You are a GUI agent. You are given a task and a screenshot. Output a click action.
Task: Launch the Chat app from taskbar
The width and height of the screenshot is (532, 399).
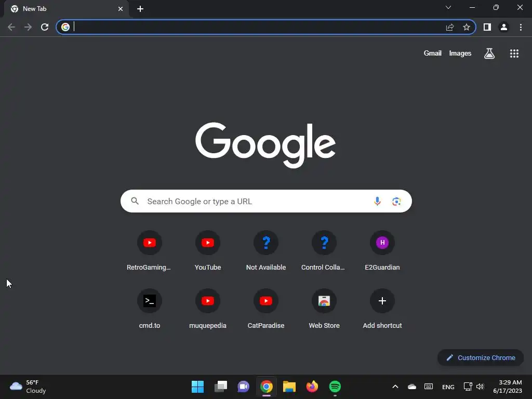(x=243, y=387)
